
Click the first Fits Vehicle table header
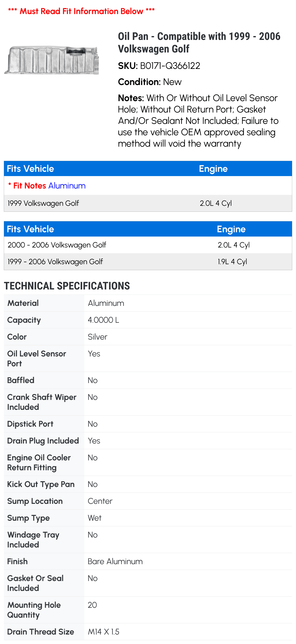click(x=30, y=169)
